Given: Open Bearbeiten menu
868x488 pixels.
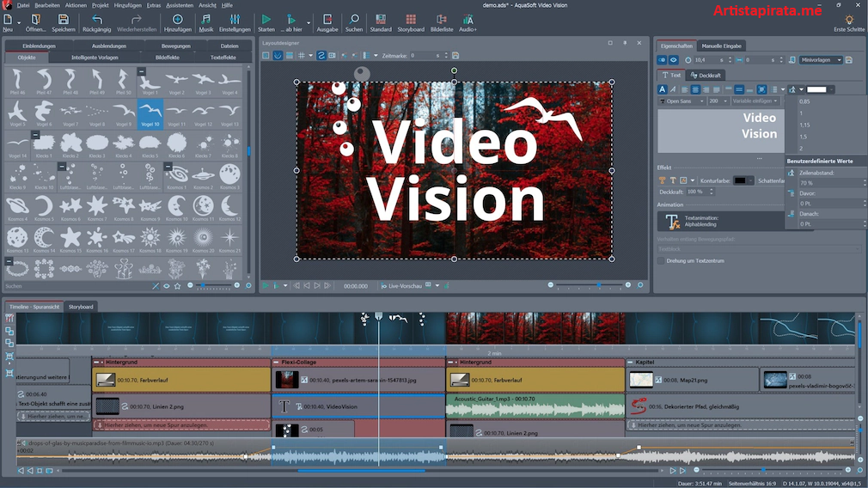Looking at the screenshot, I should tap(47, 5).
